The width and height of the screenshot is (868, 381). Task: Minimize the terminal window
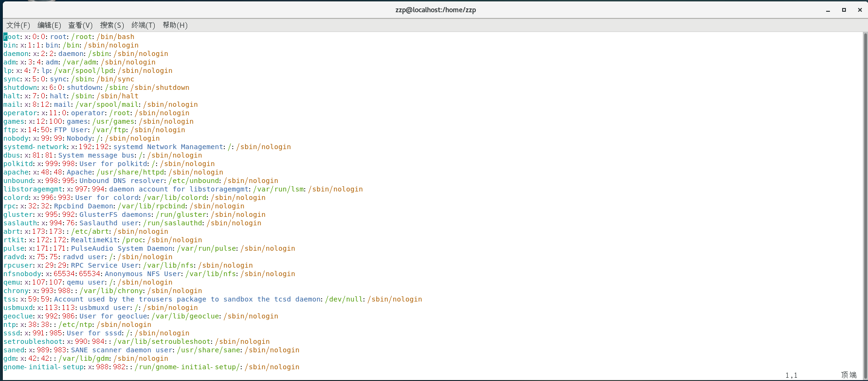[x=828, y=10]
